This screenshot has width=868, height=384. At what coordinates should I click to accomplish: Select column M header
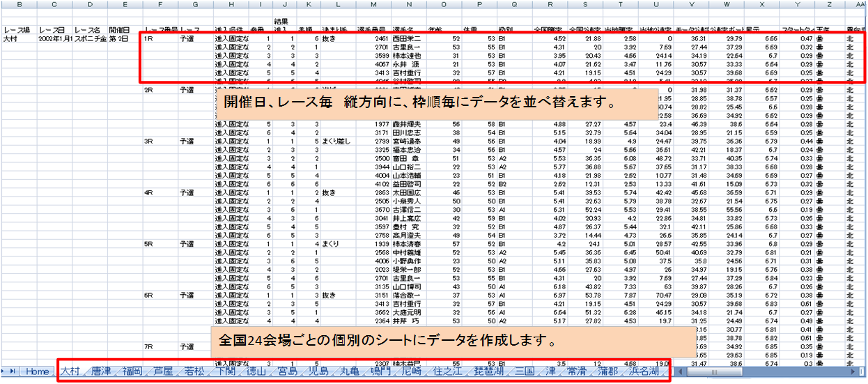pos(374,5)
